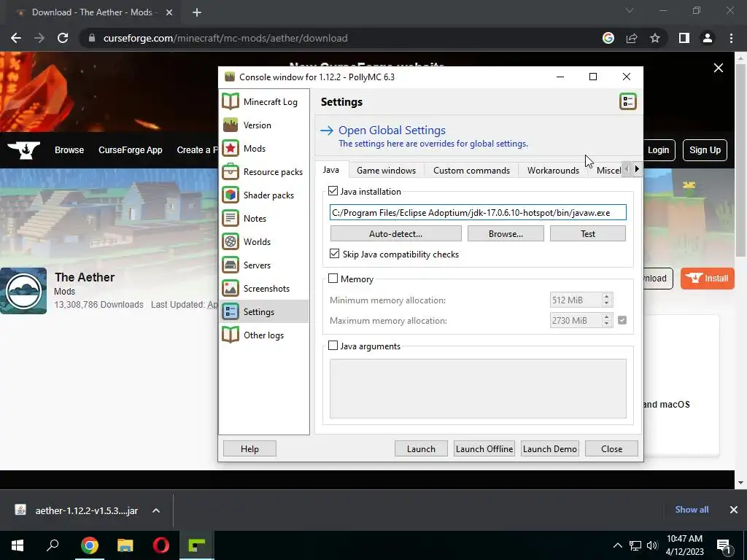
Task: Select Settings in the console sidebar
Action: tap(264, 311)
